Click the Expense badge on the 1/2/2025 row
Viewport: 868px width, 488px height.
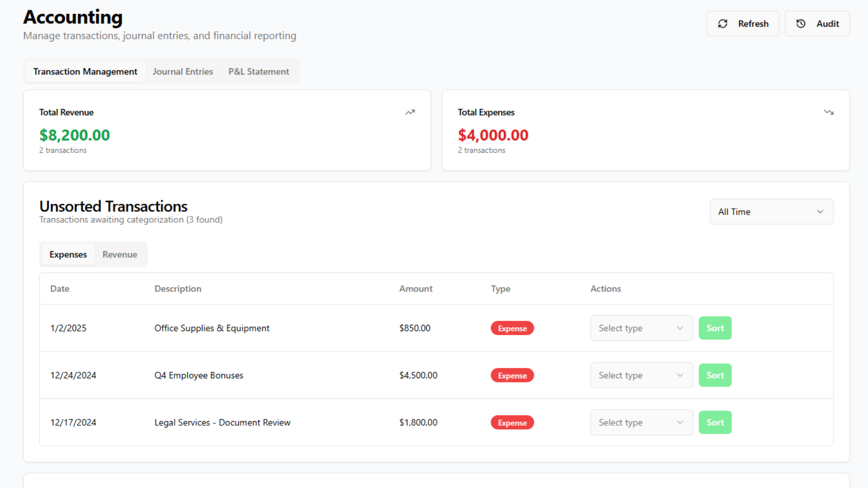click(x=512, y=328)
